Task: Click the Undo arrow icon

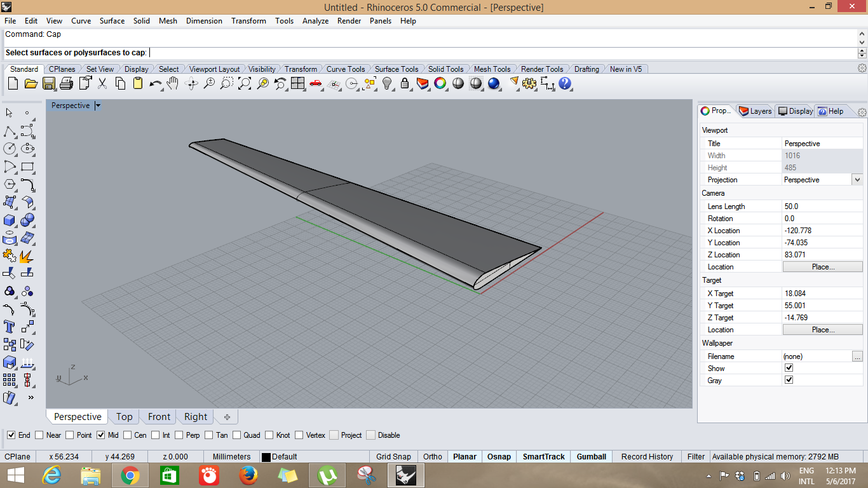Action: [155, 83]
